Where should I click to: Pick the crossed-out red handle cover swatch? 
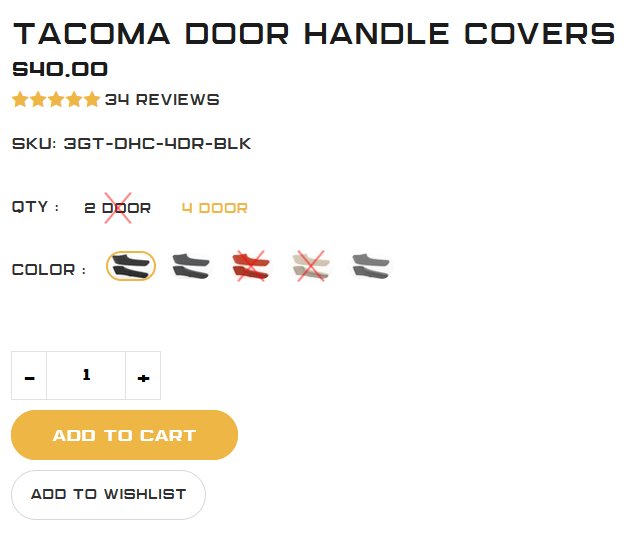point(251,266)
